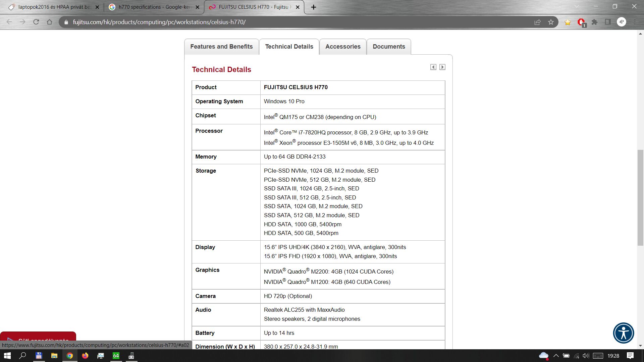Screen dimensions: 644x362
Task: Open the monitor graph taskbar app
Action: point(100,356)
